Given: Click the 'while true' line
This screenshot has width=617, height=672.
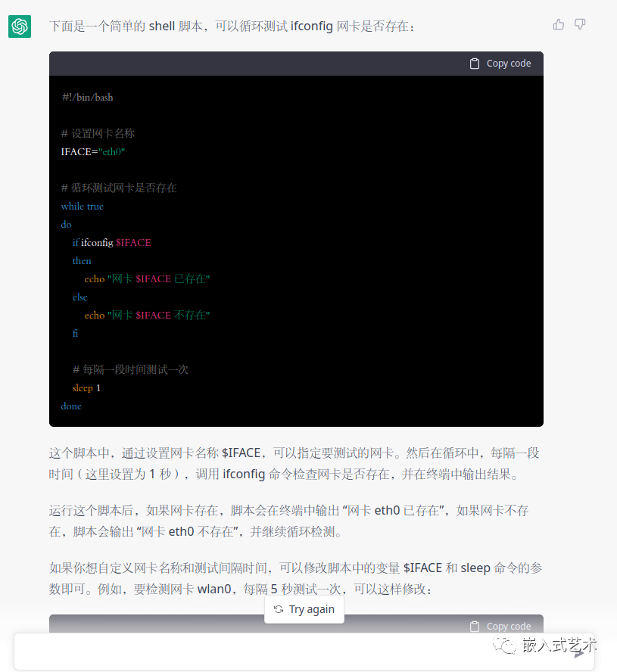Looking at the screenshot, I should [x=83, y=206].
